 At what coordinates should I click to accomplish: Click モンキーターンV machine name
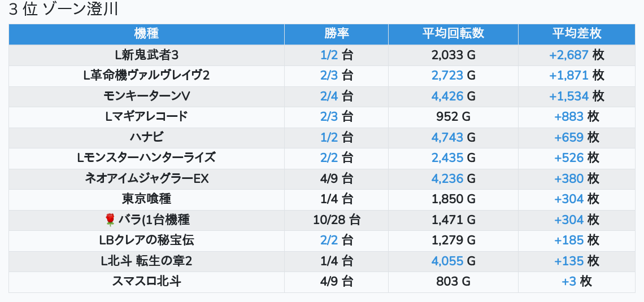146,97
